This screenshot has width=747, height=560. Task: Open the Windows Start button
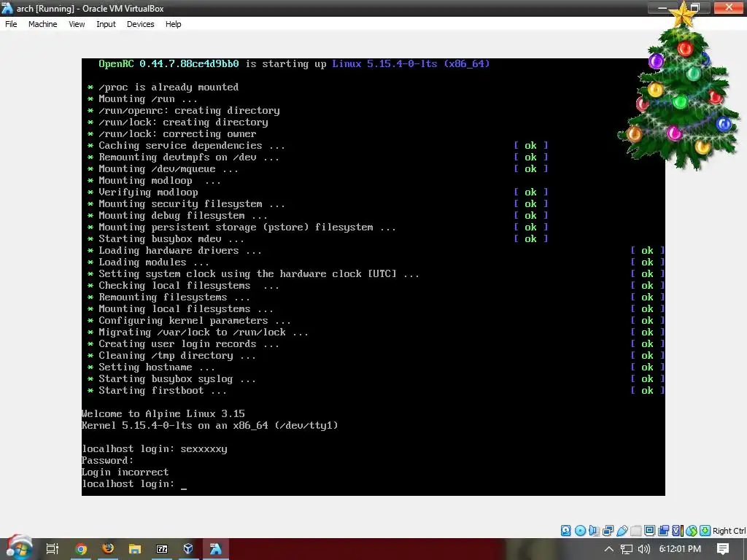click(19, 548)
